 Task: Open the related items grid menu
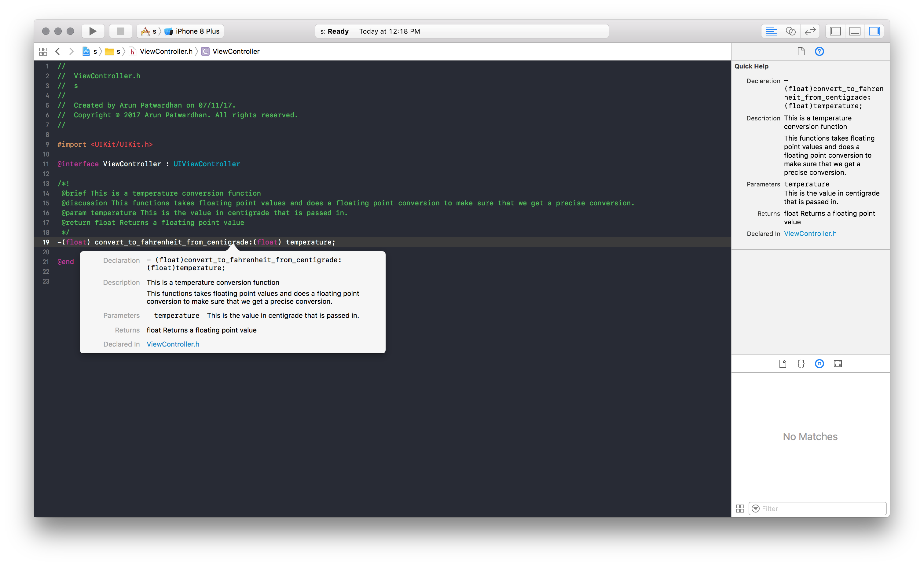coord(43,51)
